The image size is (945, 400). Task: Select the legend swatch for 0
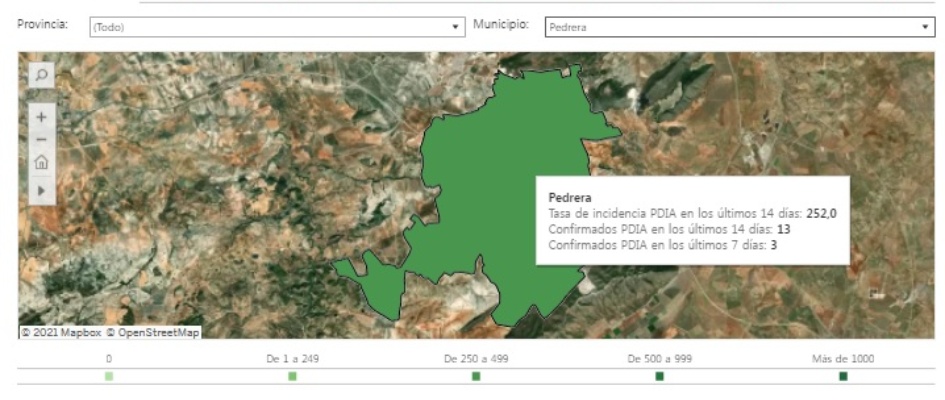(x=109, y=376)
